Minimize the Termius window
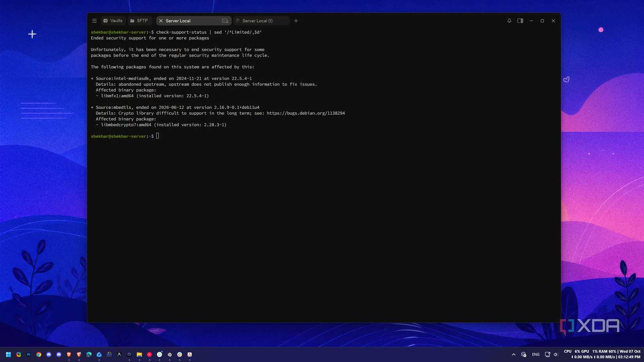 [531, 21]
